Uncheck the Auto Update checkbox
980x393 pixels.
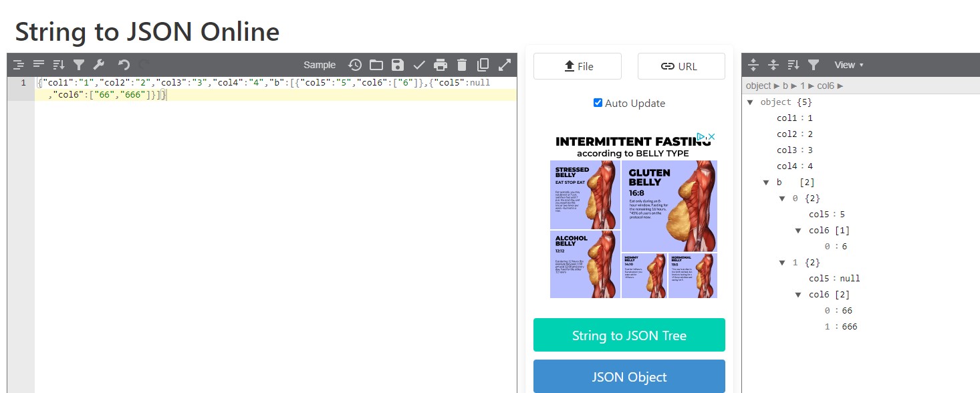pyautogui.click(x=598, y=103)
